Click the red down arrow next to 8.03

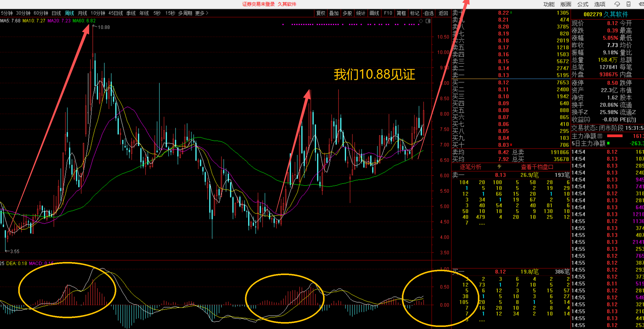511,145
